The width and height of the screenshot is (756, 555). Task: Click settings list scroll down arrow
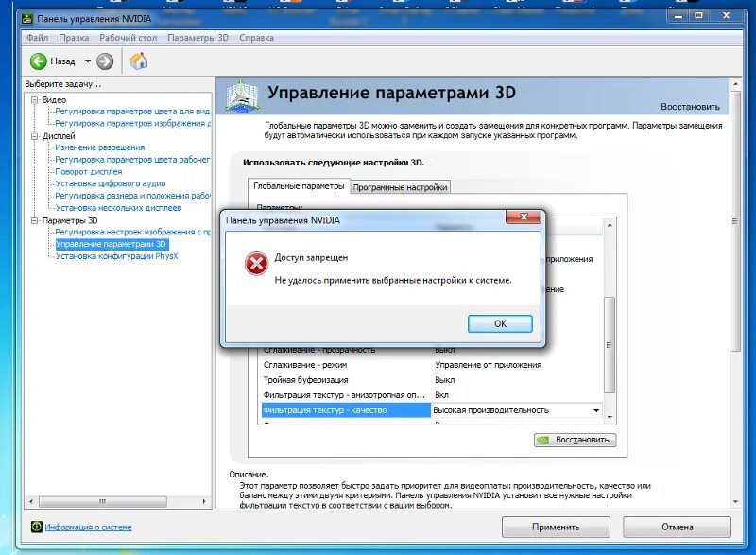coord(610,417)
